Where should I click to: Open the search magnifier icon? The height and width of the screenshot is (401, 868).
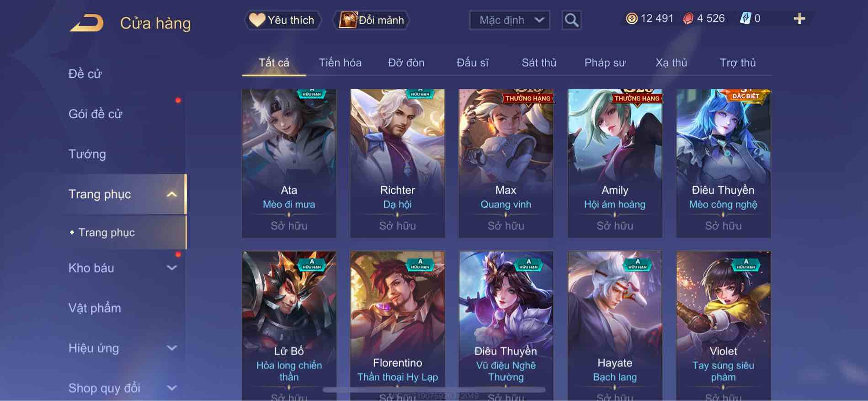[x=571, y=20]
